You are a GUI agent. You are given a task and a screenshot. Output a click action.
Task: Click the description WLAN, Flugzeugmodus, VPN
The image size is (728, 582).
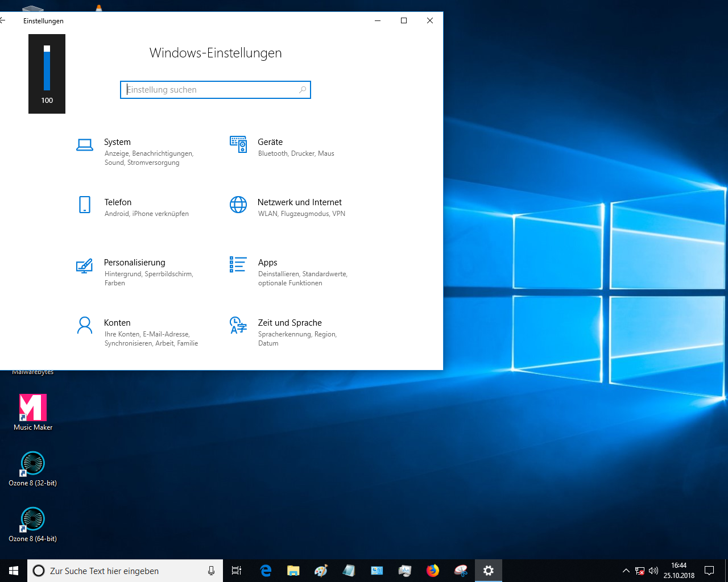click(301, 214)
